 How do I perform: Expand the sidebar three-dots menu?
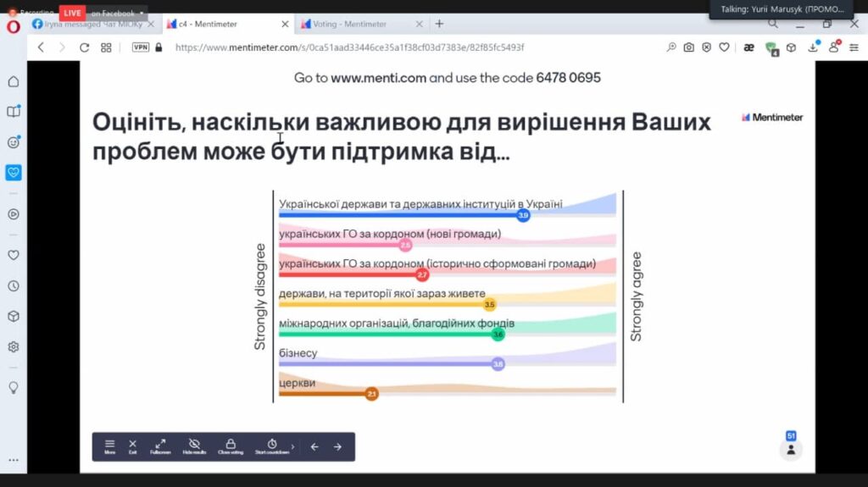pyautogui.click(x=14, y=460)
